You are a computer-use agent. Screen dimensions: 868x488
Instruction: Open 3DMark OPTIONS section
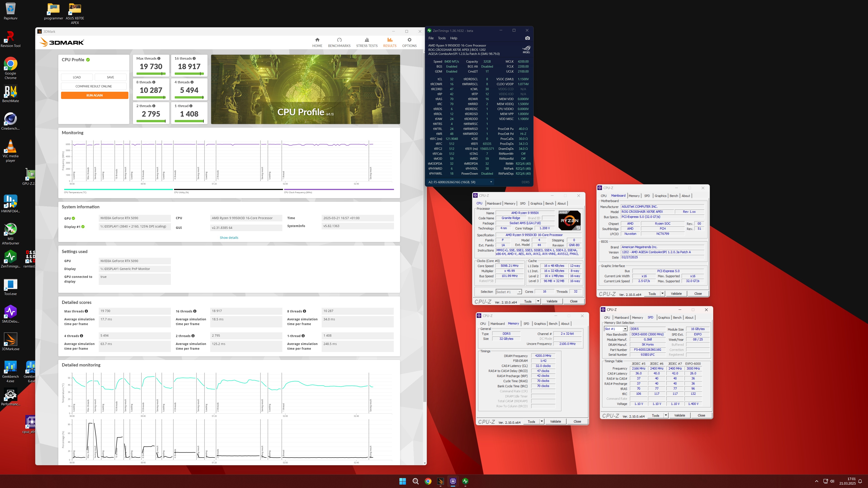point(409,42)
